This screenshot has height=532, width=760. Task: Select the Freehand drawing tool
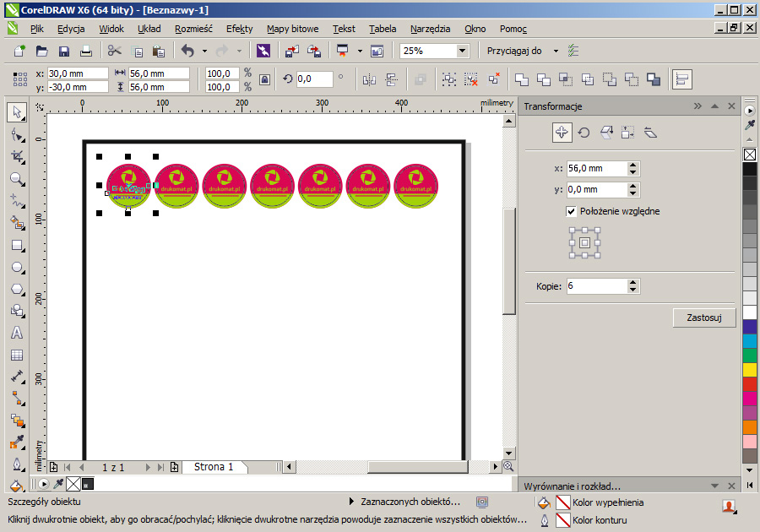(18, 201)
